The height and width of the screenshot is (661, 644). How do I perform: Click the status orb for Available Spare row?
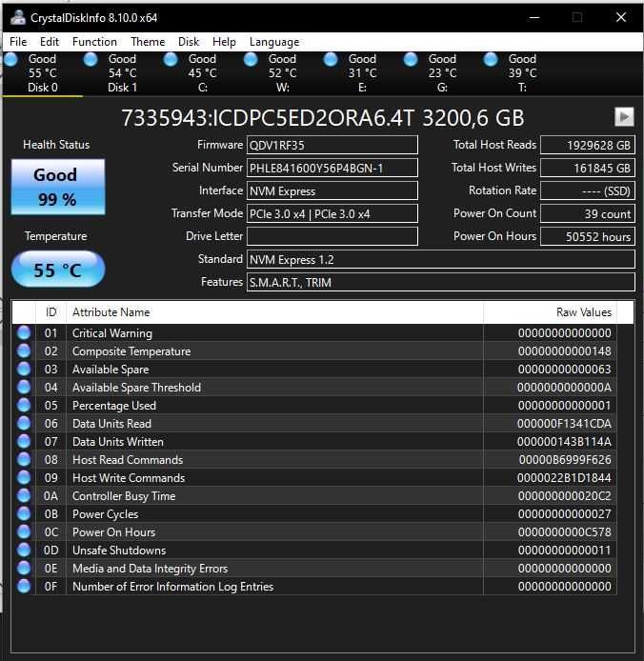(24, 370)
